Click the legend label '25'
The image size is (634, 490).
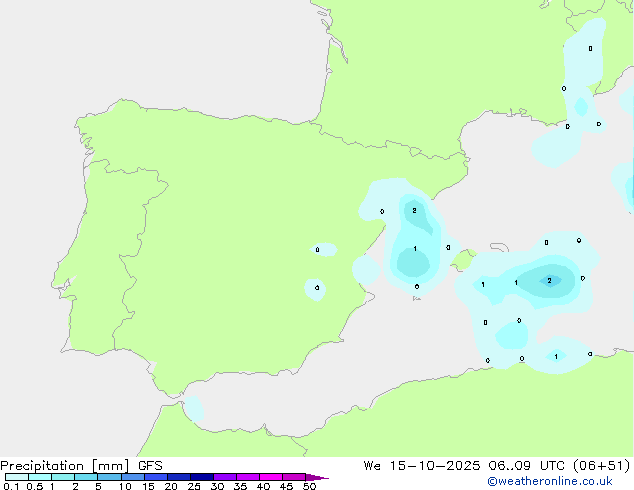tap(194, 486)
